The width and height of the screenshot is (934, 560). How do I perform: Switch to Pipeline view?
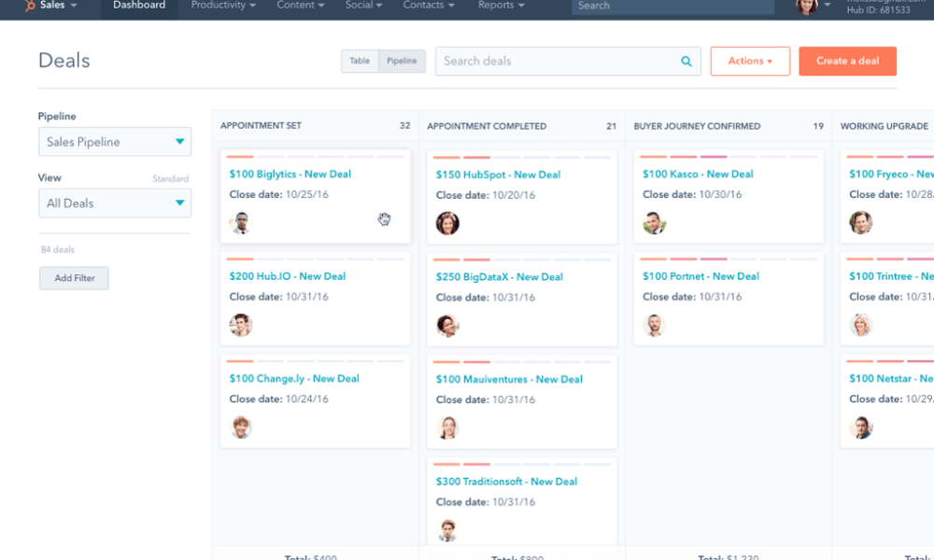click(402, 61)
